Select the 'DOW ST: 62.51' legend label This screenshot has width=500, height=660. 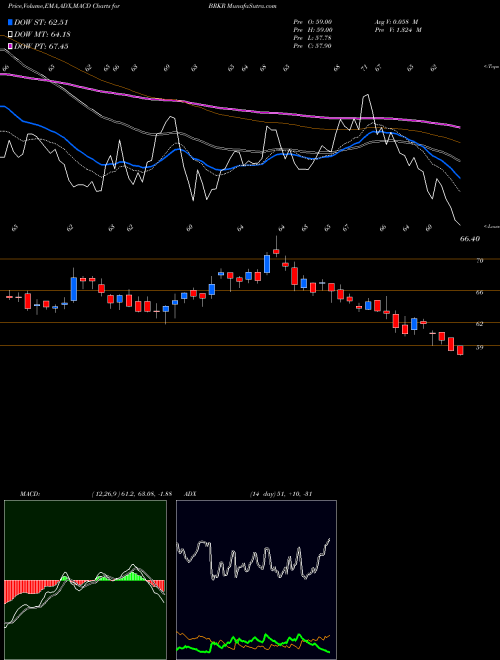(x=41, y=22)
